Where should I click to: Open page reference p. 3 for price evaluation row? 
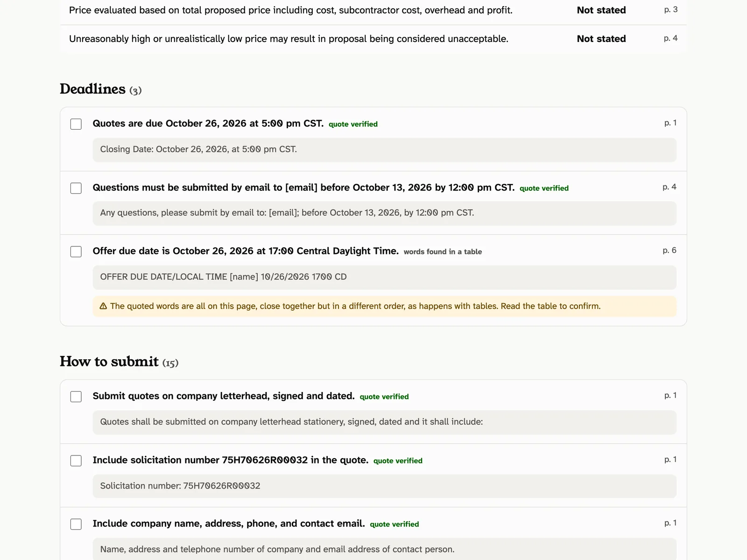pyautogui.click(x=671, y=9)
